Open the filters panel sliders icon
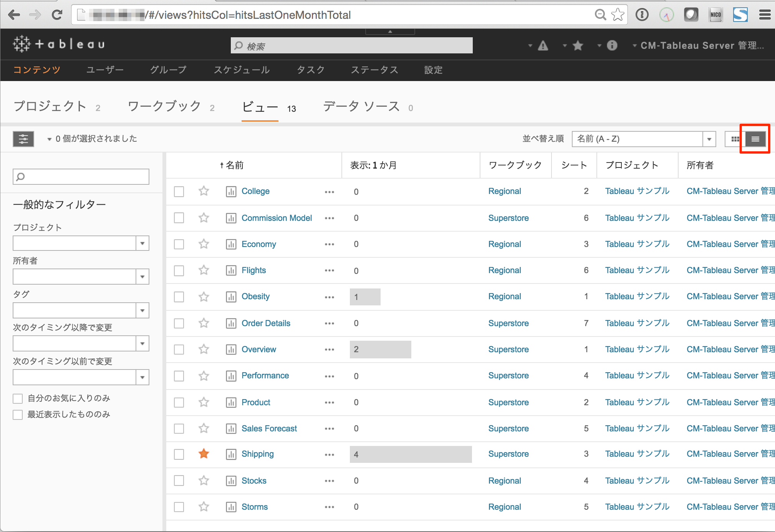Screen dimensions: 775x532 tap(23, 139)
